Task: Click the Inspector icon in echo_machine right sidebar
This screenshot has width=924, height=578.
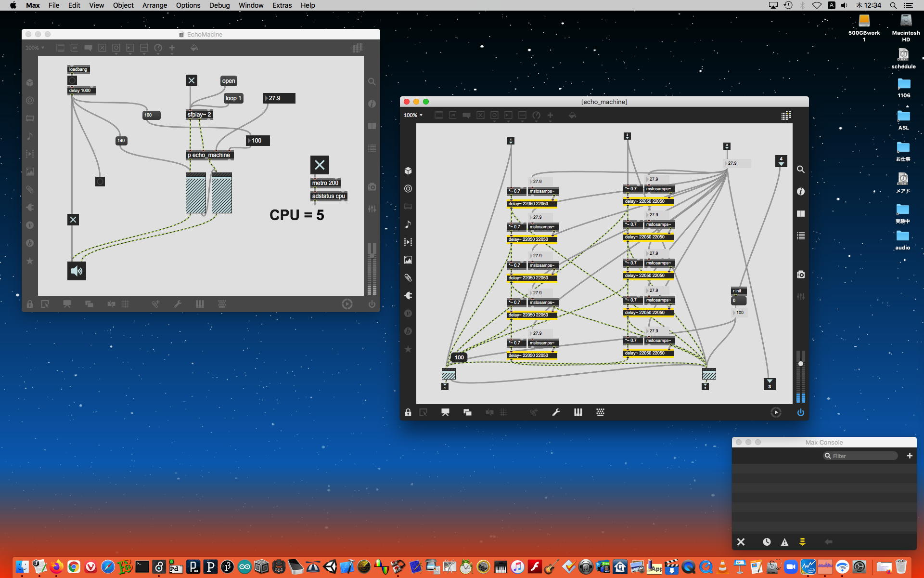Action: 801,192
